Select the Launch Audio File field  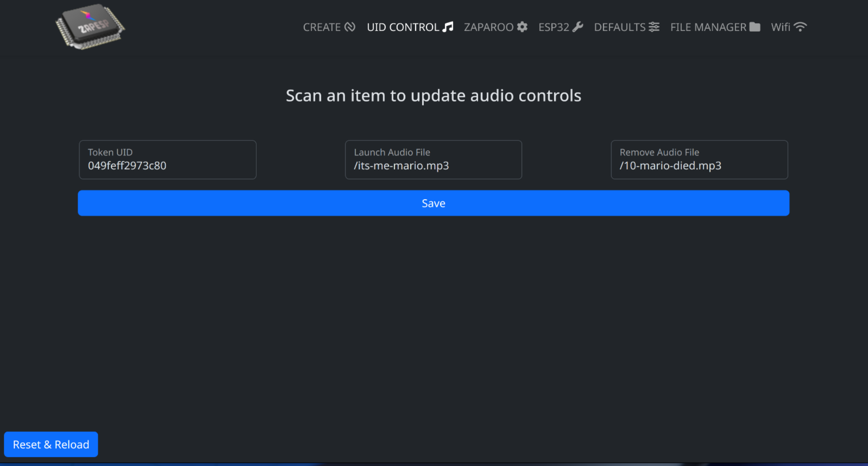coord(433,159)
